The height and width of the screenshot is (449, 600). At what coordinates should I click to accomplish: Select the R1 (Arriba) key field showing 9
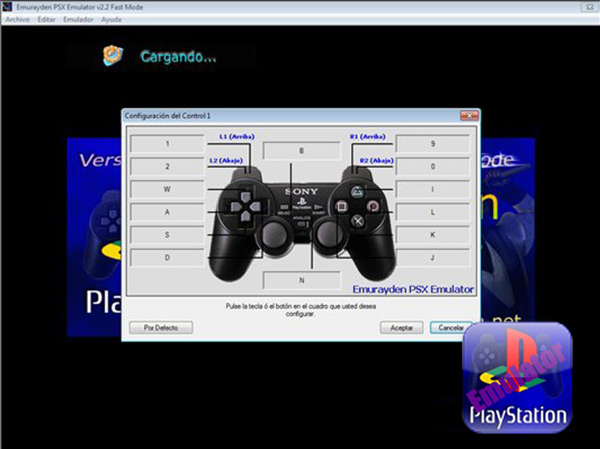point(433,143)
